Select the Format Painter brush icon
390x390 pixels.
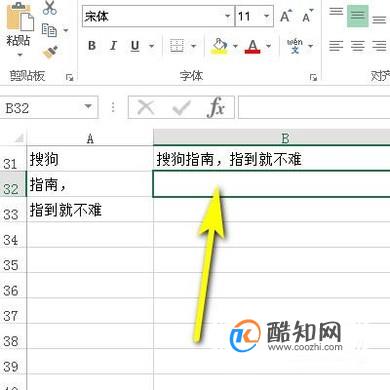[50, 52]
